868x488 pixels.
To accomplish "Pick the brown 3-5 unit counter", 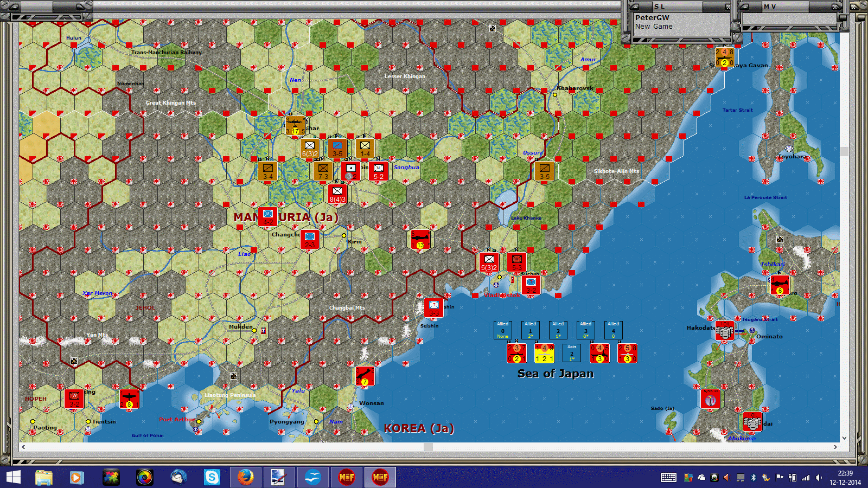I will (337, 148).
